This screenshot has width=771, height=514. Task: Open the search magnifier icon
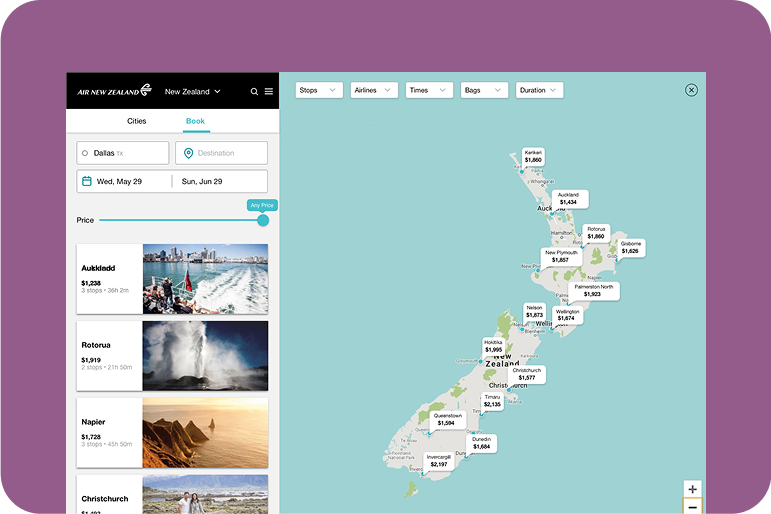[x=254, y=91]
